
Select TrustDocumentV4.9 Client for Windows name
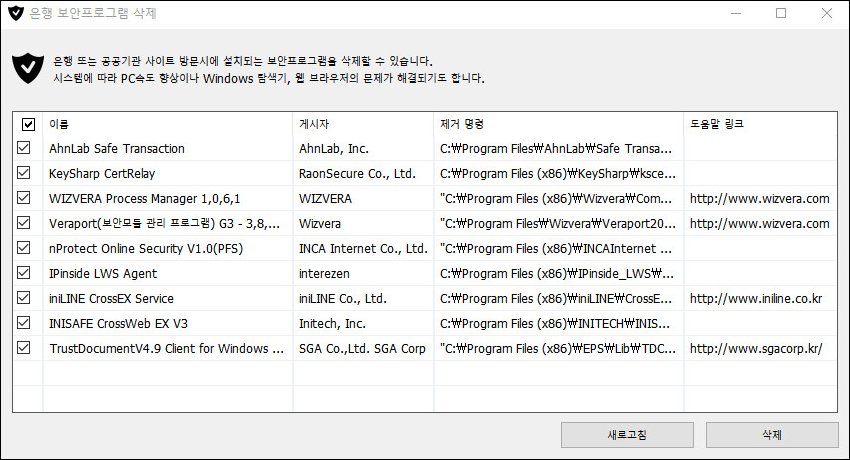[x=166, y=348]
